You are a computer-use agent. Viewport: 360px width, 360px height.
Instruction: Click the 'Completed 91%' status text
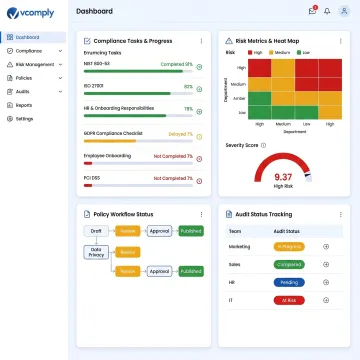point(177,64)
